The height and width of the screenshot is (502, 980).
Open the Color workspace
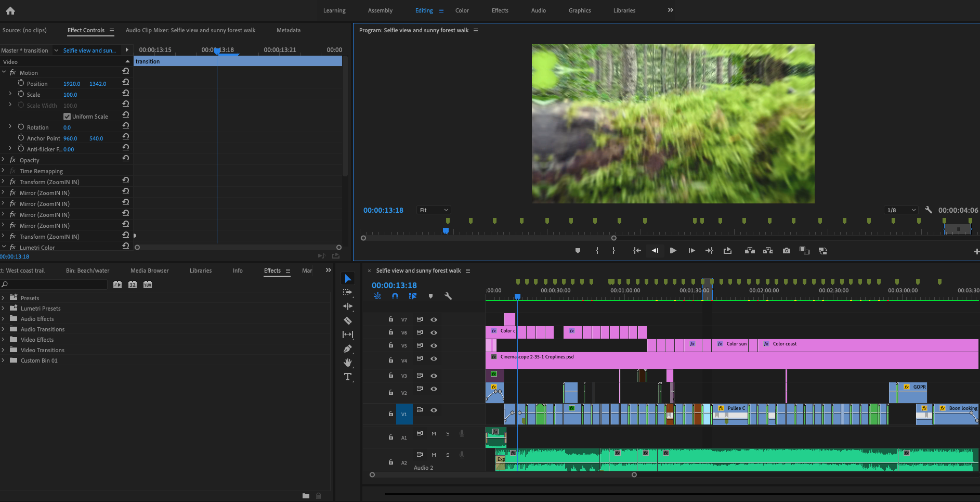(x=461, y=10)
